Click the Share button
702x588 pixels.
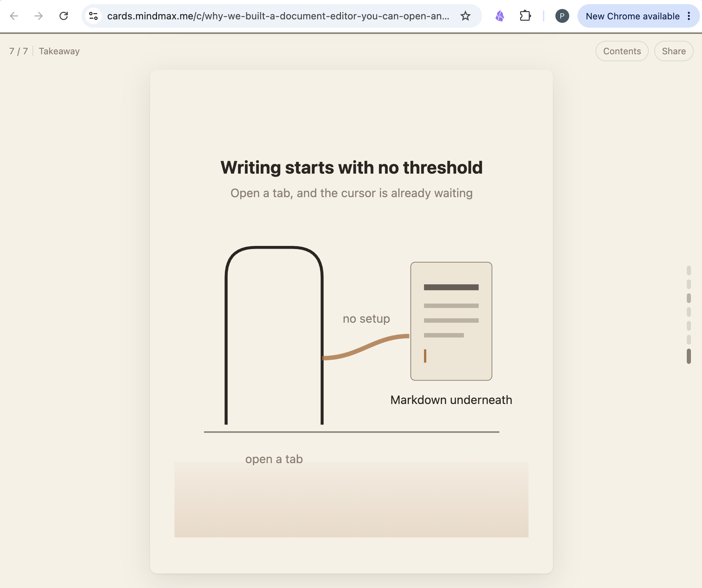tap(674, 51)
